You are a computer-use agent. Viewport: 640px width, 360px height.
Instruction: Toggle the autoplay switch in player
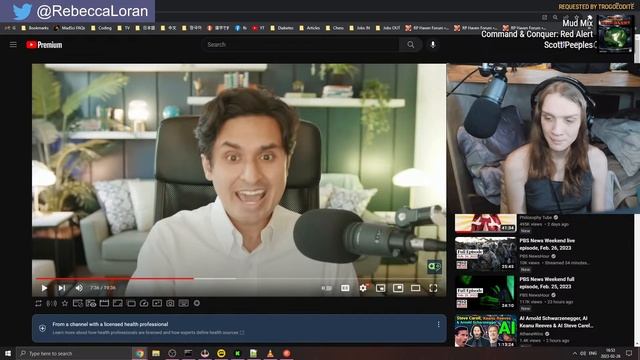tap(327, 288)
